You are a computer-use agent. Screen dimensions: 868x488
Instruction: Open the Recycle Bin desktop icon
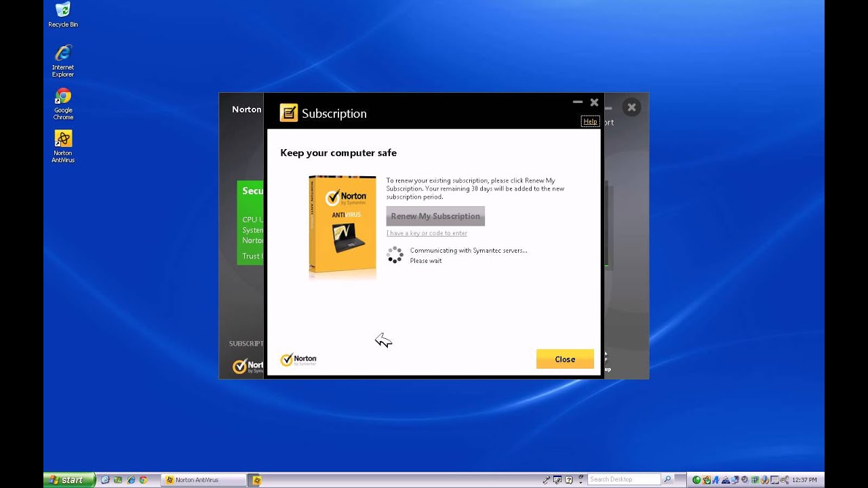(x=63, y=15)
